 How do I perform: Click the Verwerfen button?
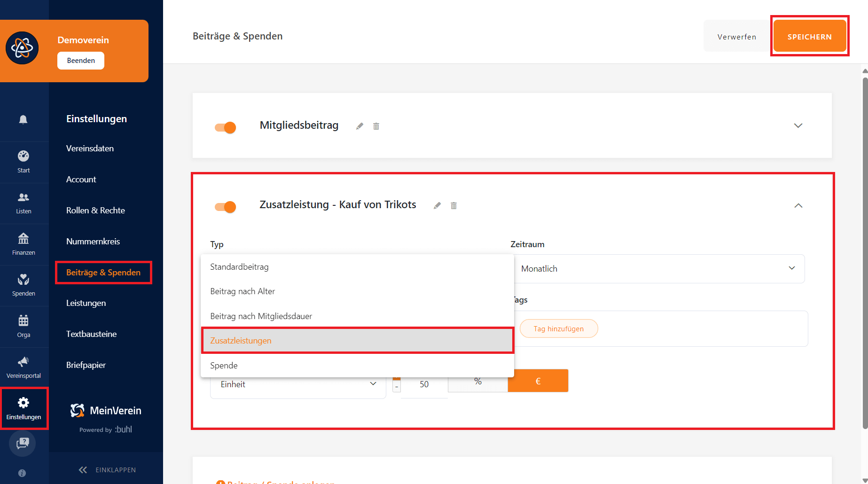737,37
